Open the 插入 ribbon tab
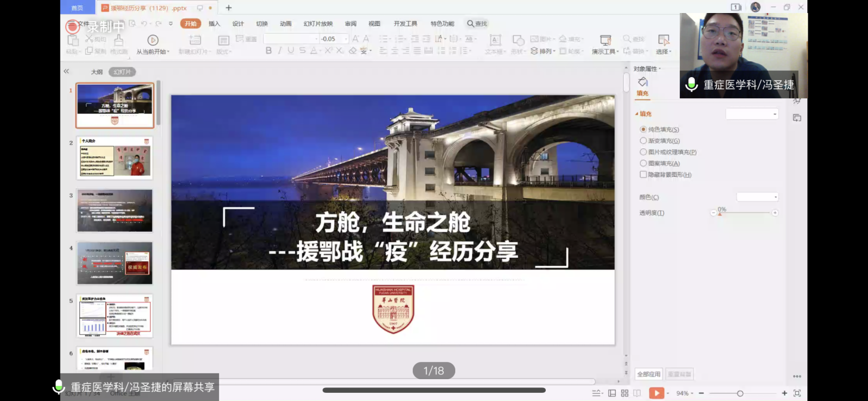This screenshot has width=868, height=401. [x=214, y=23]
